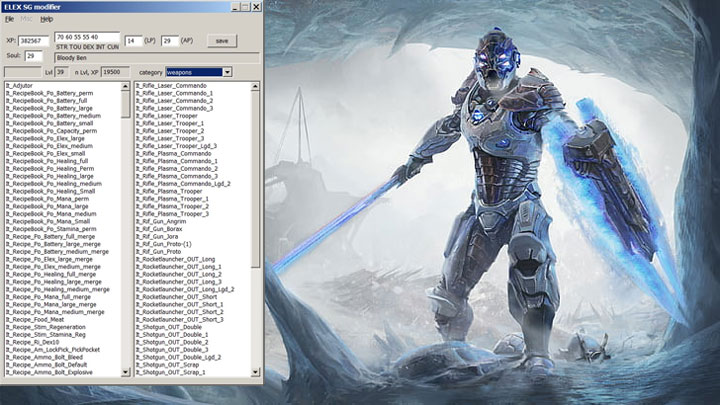Click the Soul value field
Viewport: 720px width, 405px height.
34,56
